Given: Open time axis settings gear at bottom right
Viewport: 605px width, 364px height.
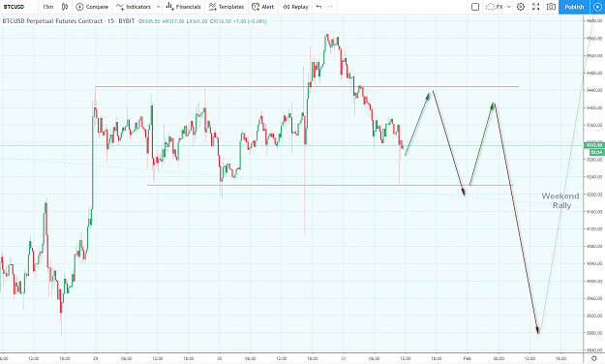Looking at the screenshot, I should coord(594,358).
